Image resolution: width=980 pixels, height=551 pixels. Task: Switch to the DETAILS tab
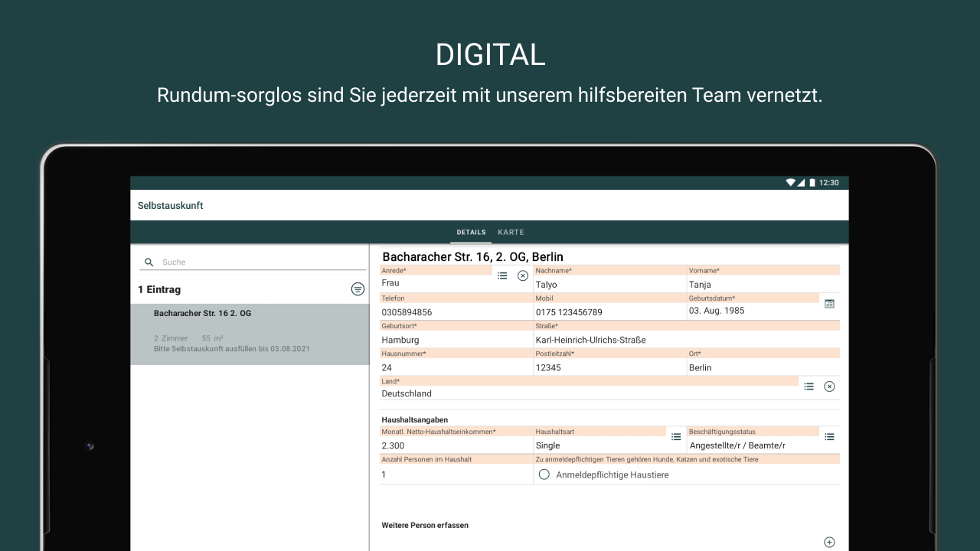pyautogui.click(x=471, y=232)
